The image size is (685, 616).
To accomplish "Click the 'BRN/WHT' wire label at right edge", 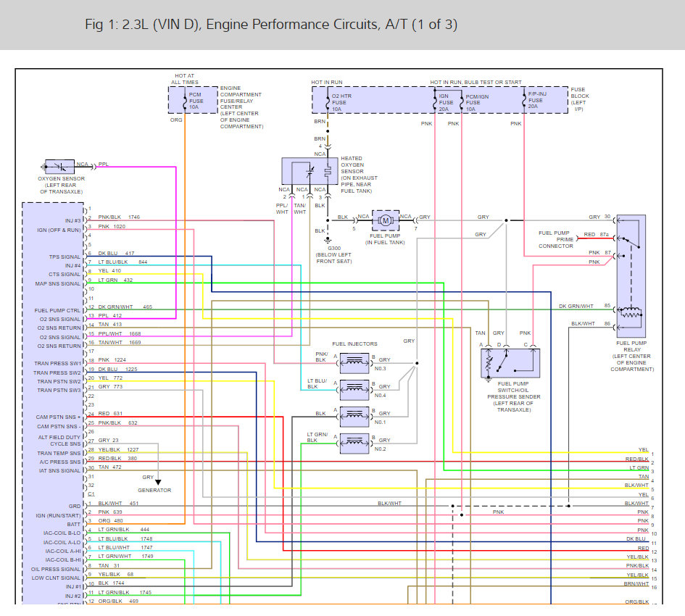I will (x=636, y=583).
